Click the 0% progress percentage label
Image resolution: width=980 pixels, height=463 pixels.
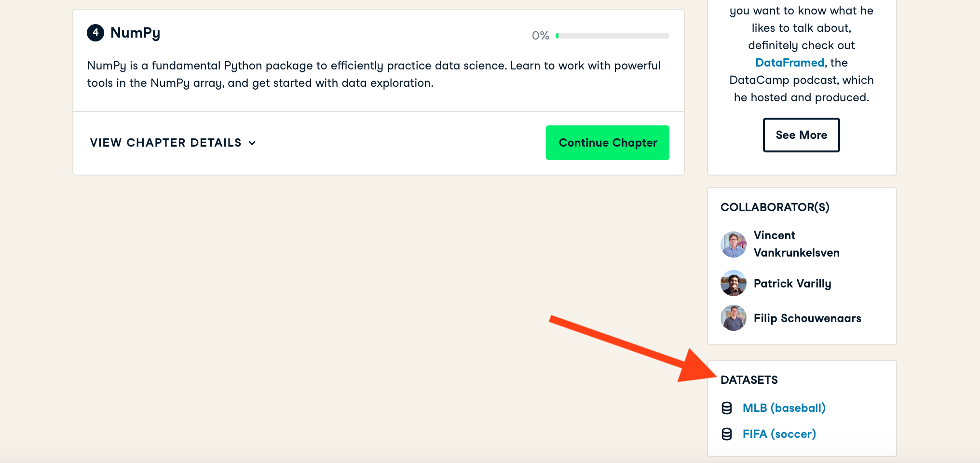coord(540,36)
